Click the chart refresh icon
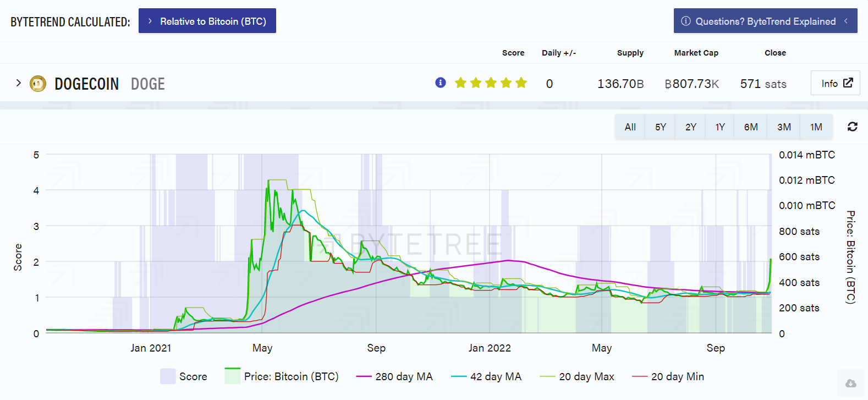The width and height of the screenshot is (868, 400). pos(853,127)
